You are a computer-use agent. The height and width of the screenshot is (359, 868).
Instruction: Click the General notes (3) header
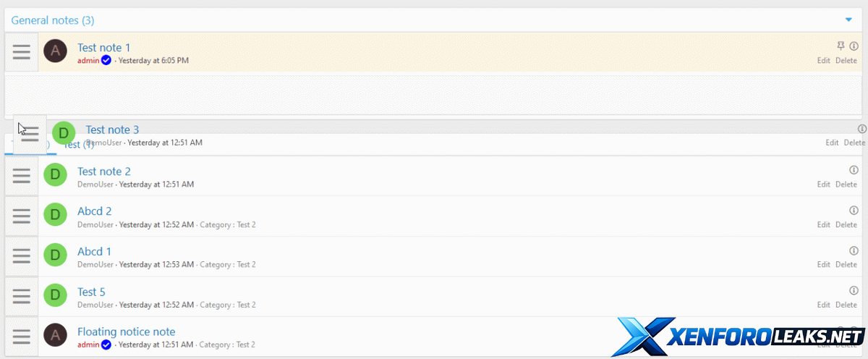pos(53,20)
